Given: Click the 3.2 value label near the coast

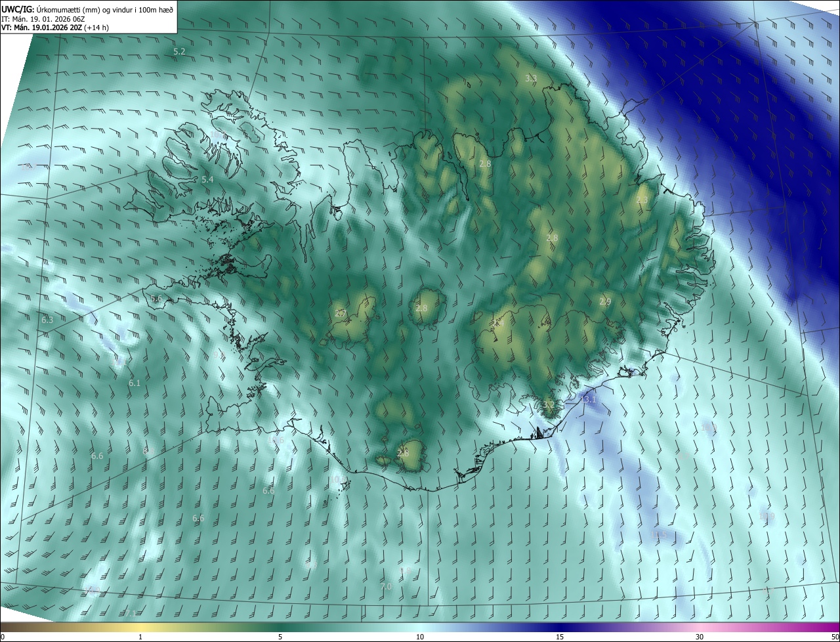Looking at the screenshot, I should tap(549, 405).
